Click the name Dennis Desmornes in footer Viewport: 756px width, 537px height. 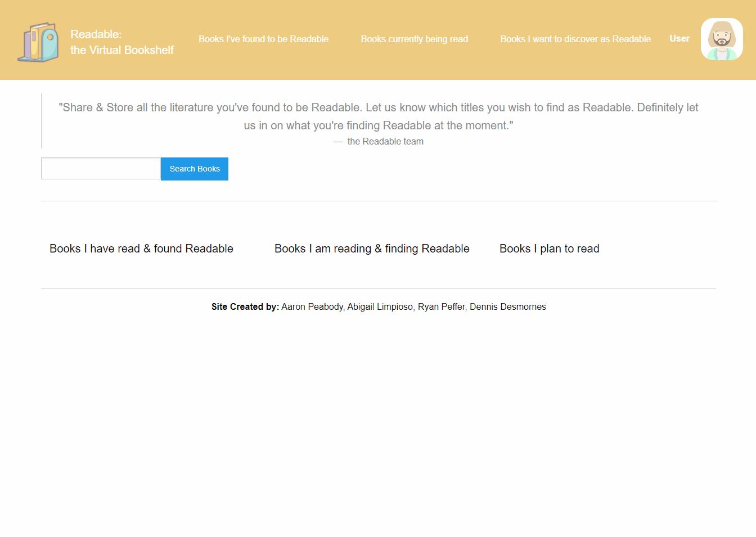click(508, 306)
